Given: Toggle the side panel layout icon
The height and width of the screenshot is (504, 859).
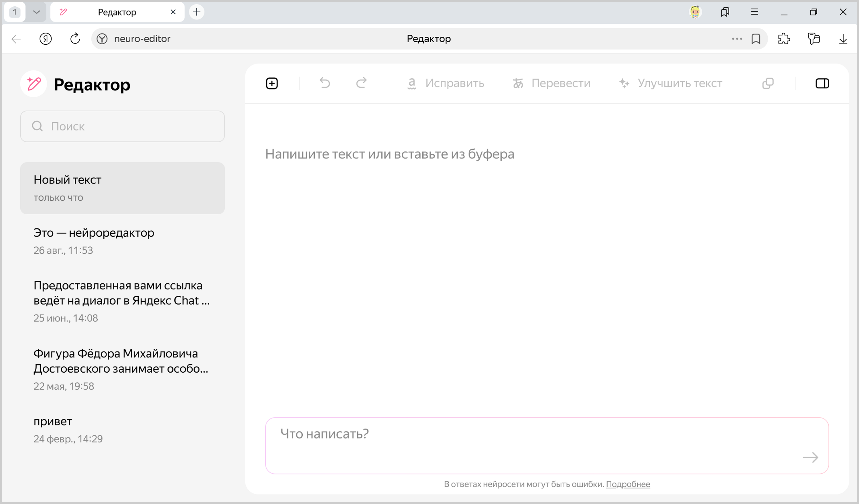Looking at the screenshot, I should pyautogui.click(x=822, y=83).
